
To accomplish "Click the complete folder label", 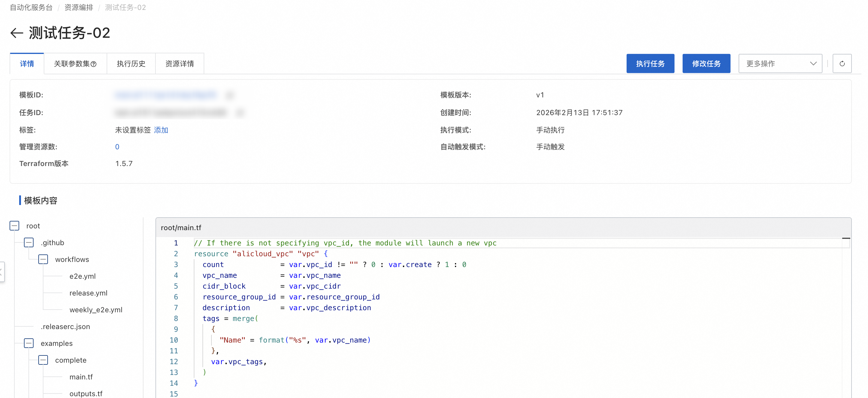I will coord(71,360).
